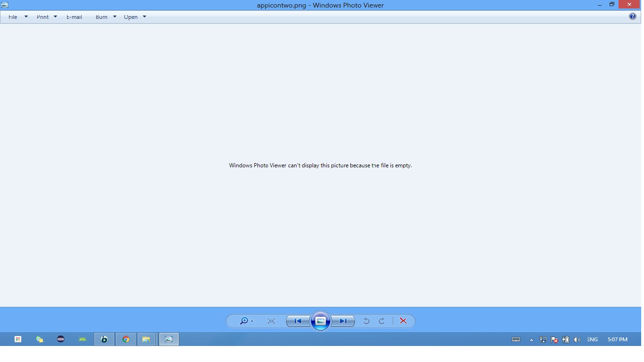Start the slide show
The image size is (644, 362).
tap(321, 321)
